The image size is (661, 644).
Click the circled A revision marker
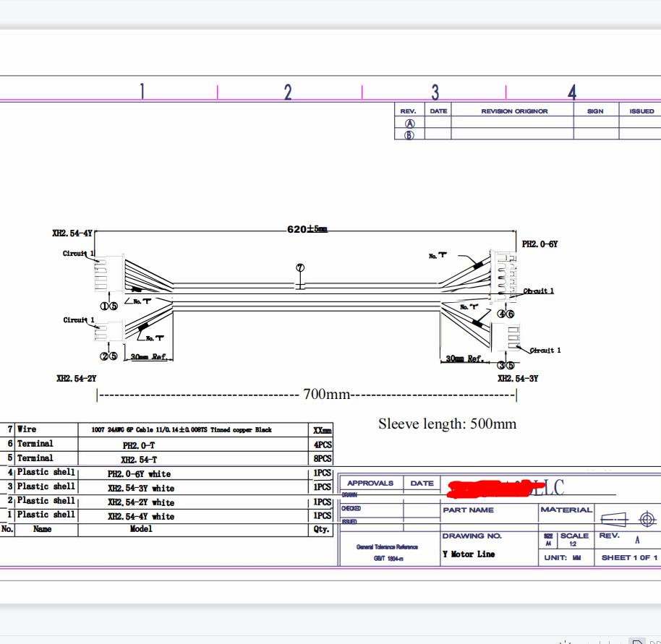pos(409,124)
